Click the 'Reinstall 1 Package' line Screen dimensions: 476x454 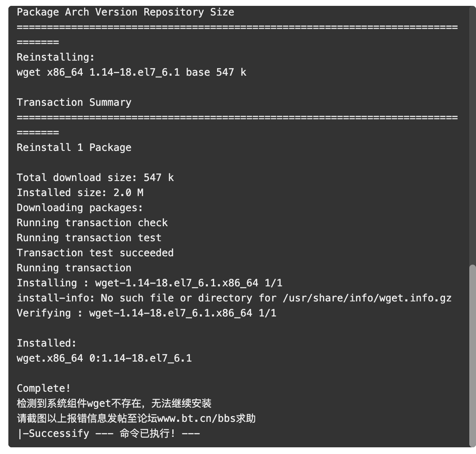74,148
